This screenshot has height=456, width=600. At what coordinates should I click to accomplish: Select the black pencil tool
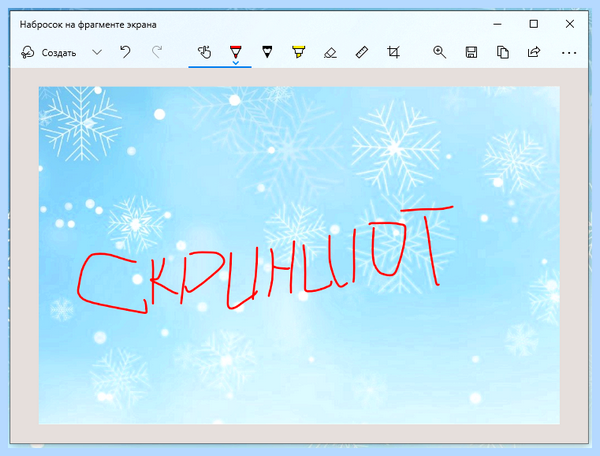(267, 52)
